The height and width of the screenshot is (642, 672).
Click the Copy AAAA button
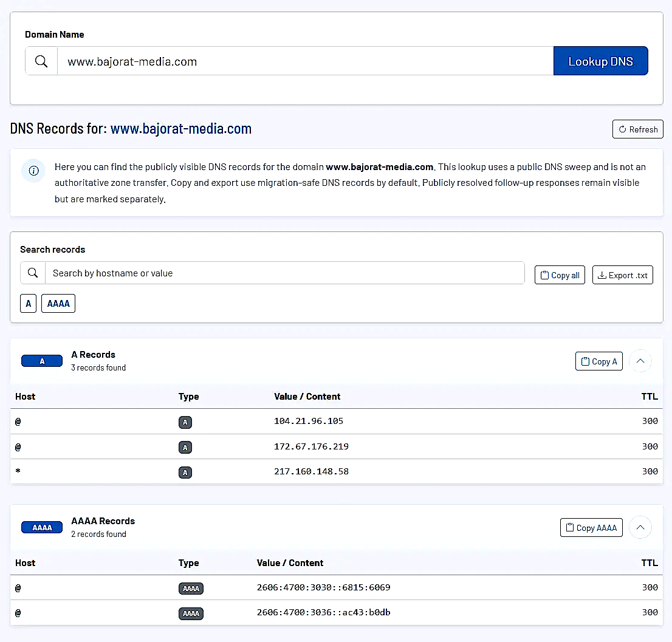tap(591, 528)
